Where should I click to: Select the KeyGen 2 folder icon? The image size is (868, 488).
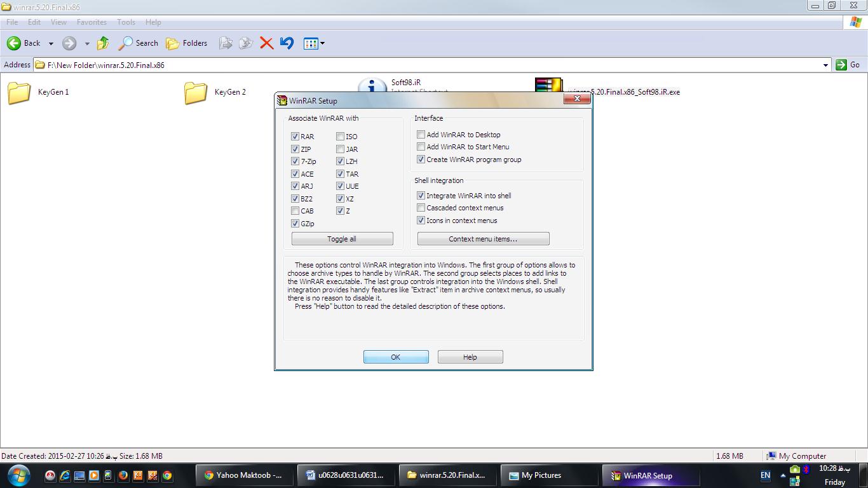[196, 93]
